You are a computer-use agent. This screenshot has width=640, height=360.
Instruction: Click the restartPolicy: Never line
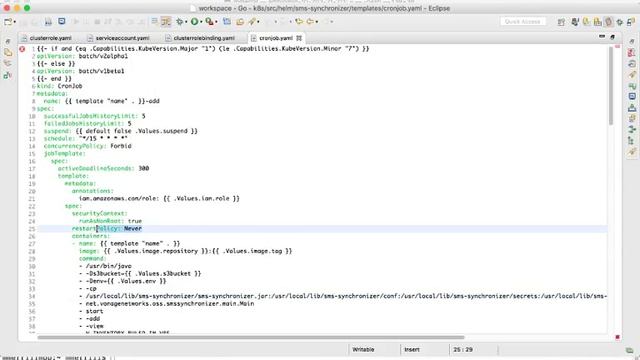point(107,229)
